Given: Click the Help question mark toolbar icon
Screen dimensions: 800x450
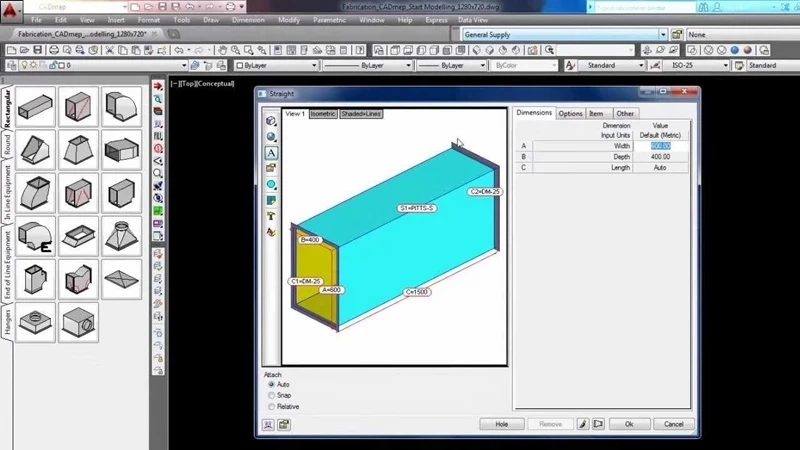Looking at the screenshot, I should 360,50.
